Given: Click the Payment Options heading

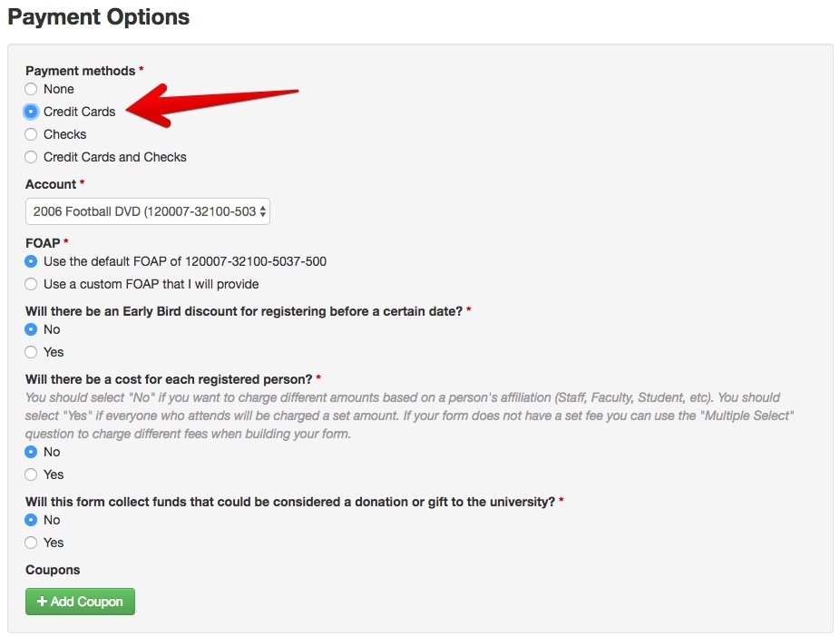Looking at the screenshot, I should point(98,16).
